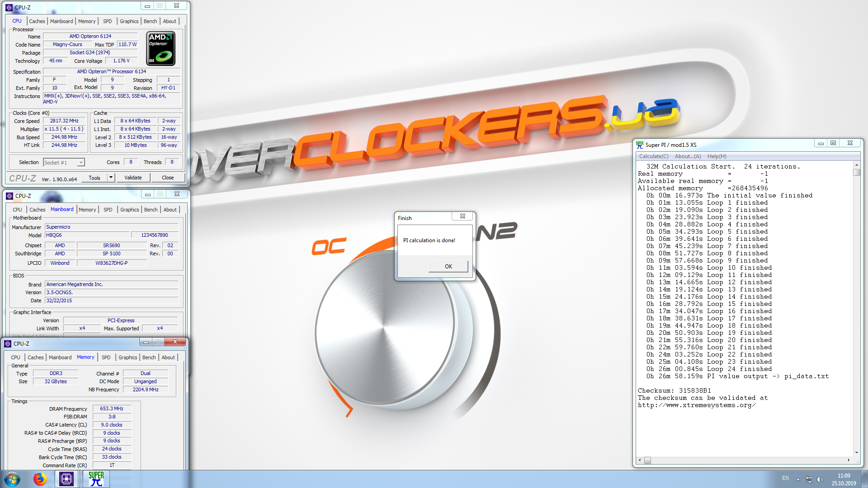This screenshot has height=488, width=868.
Task: Launch Firefox from the taskbar
Action: click(40, 479)
